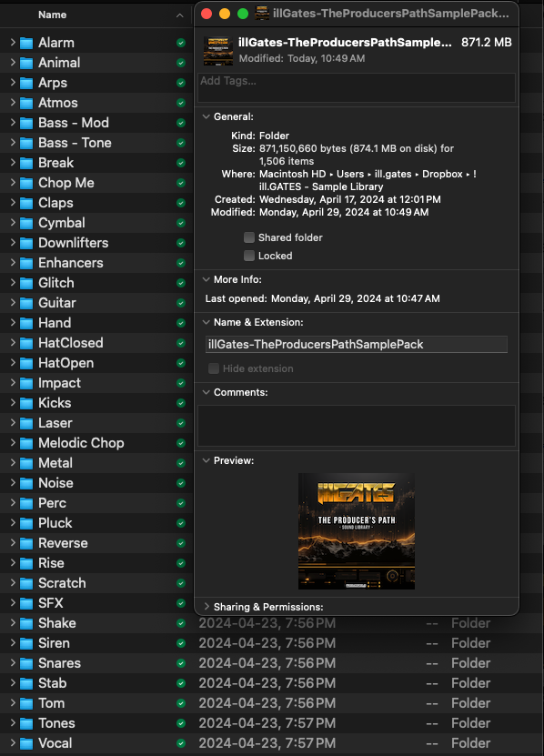Click the sync status badge for Siren

181,643
